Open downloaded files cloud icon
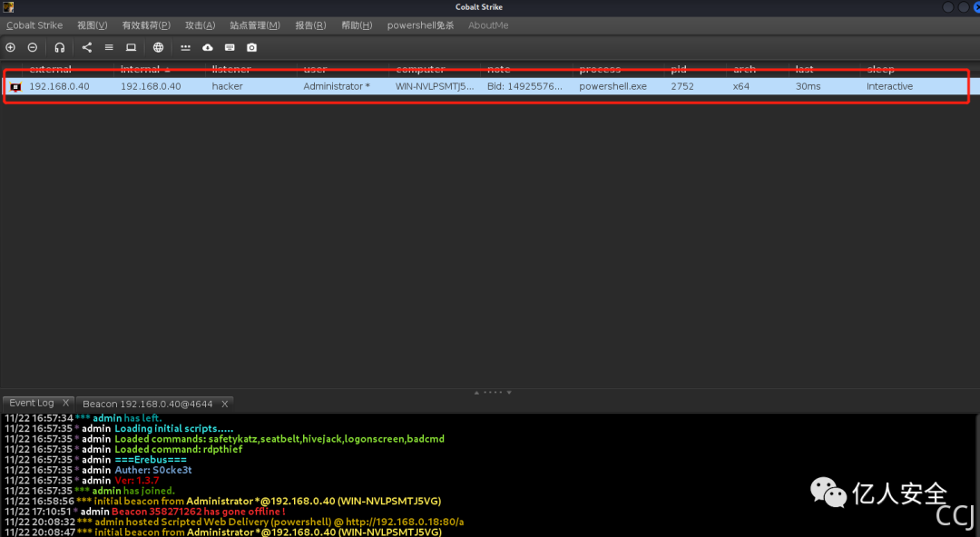Image resolution: width=980 pixels, height=537 pixels. point(208,47)
